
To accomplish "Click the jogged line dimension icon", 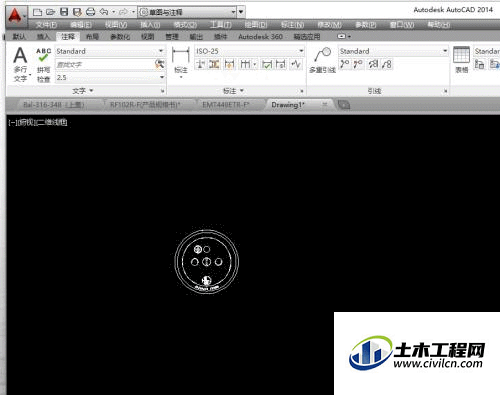I will [296, 64].
